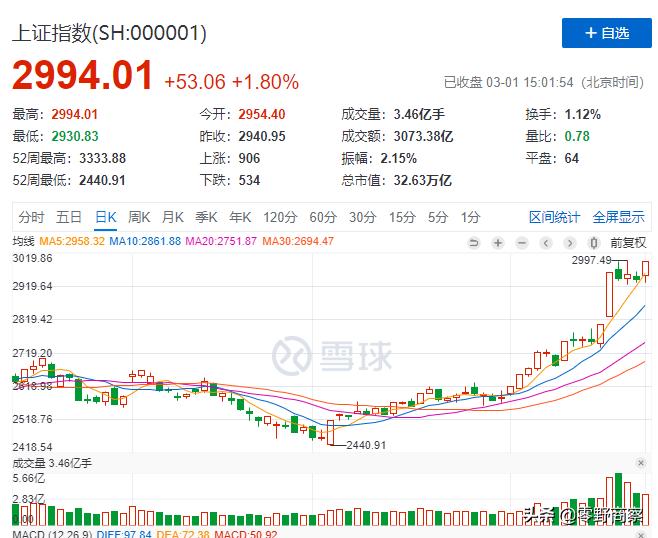The height and width of the screenshot is (538, 658).
Task: Switch to 15分 interval
Action: pos(402,217)
